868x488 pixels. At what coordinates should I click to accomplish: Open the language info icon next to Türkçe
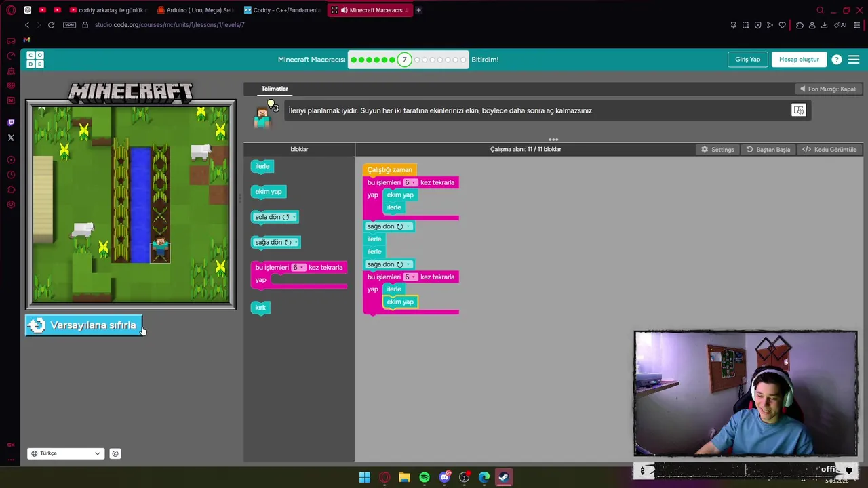coord(115,453)
